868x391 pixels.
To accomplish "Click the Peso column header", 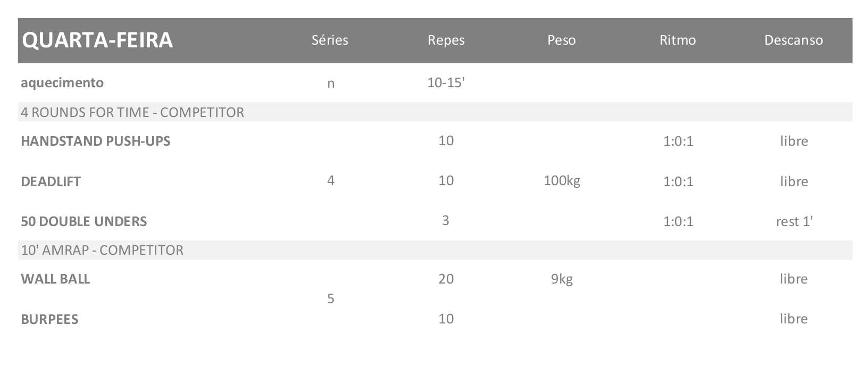I will (561, 40).
